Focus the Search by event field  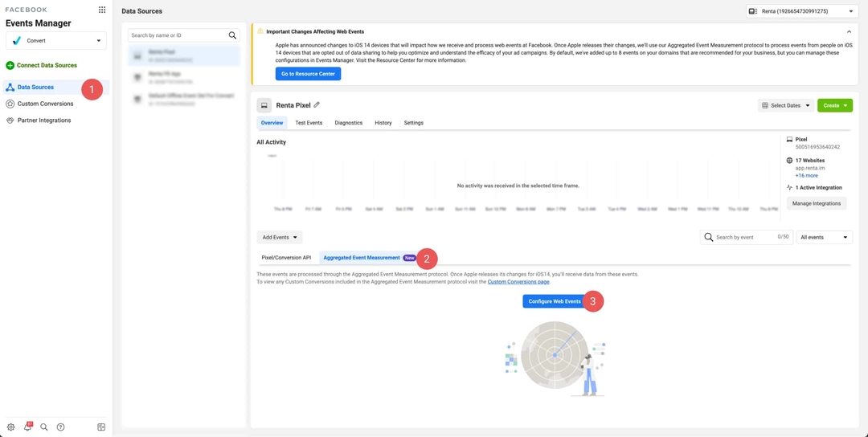pyautogui.click(x=746, y=237)
